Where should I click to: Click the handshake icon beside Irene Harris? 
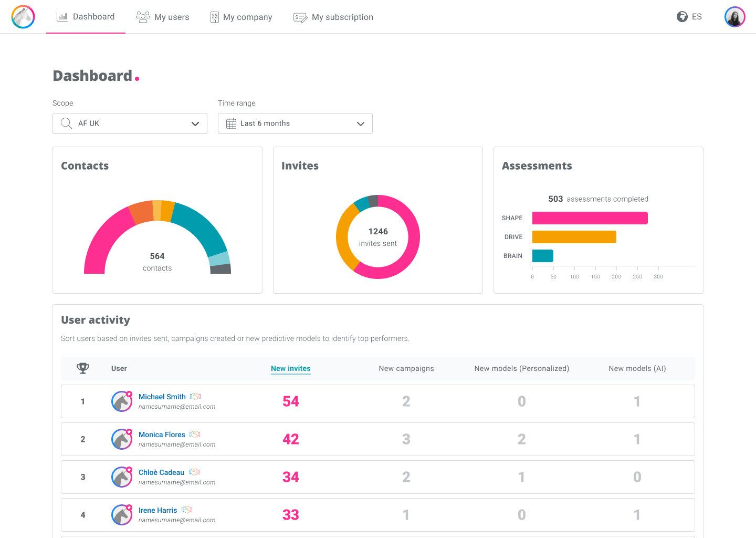pos(187,510)
